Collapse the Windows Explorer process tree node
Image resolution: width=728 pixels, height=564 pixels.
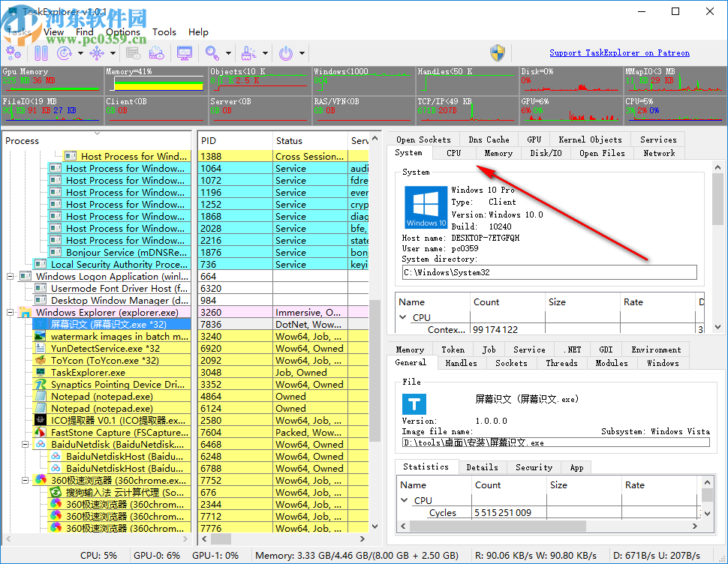11,313
